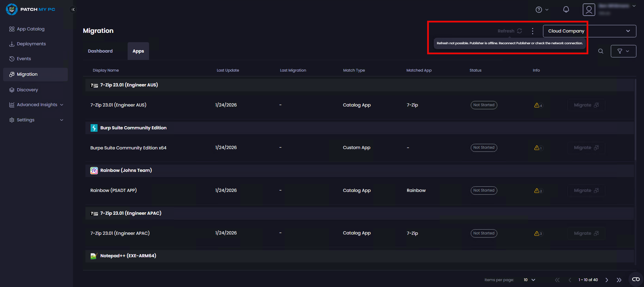Expand the filter dropdown button
Viewport: 644px width, 287px height.
[623, 51]
